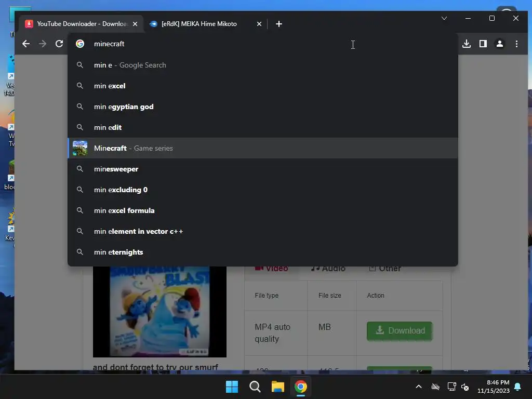Select suggestion 'min excel formula'
This screenshot has height=399, width=532.
[263, 210]
